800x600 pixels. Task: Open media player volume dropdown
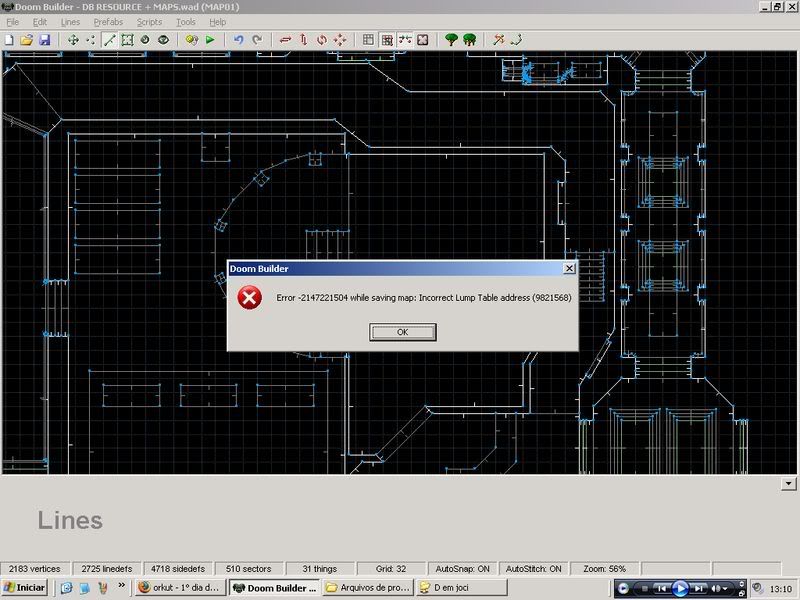point(726,589)
